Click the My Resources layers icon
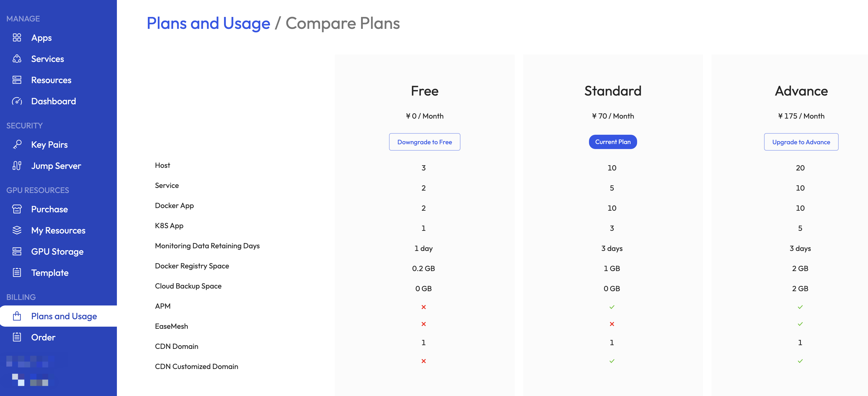The width and height of the screenshot is (868, 396). 17,230
